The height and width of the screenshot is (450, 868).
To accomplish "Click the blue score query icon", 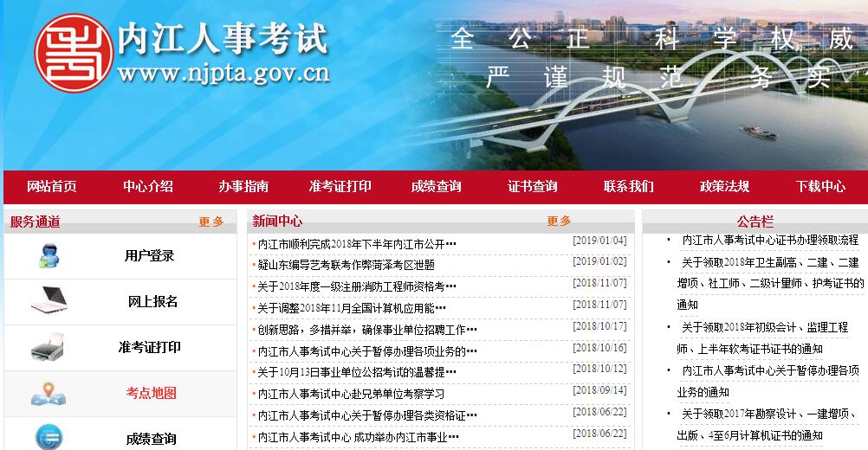I will click(49, 435).
